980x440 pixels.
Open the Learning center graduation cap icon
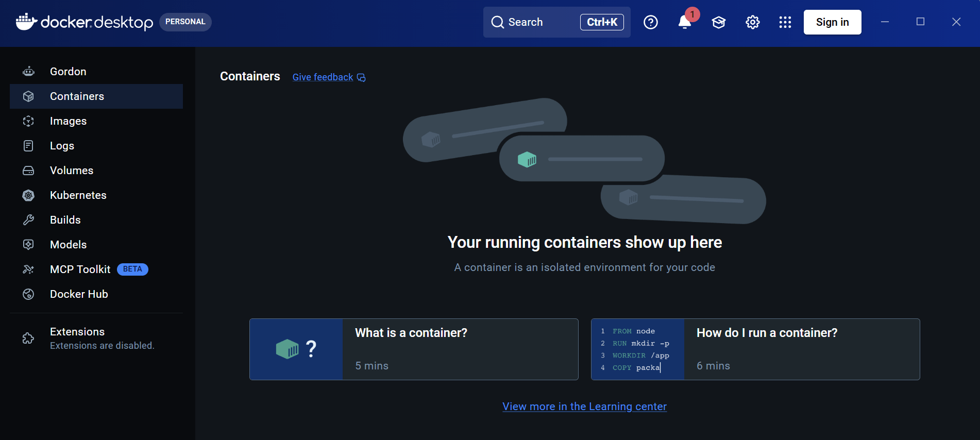719,22
